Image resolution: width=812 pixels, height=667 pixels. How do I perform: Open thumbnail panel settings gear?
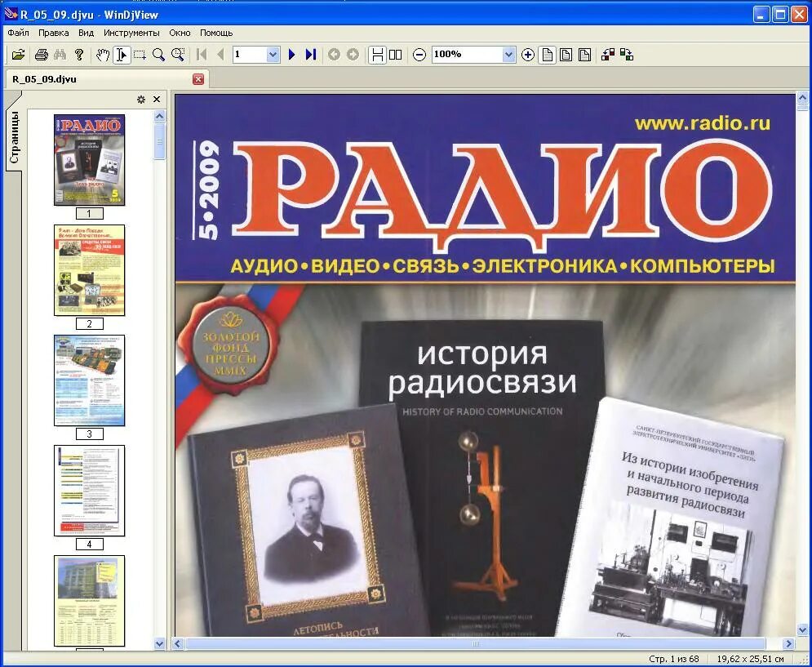(141, 100)
